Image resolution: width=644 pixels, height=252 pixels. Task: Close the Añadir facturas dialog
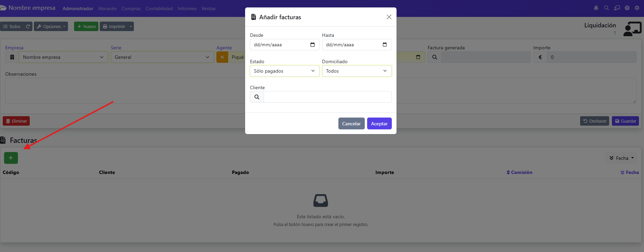tap(389, 17)
